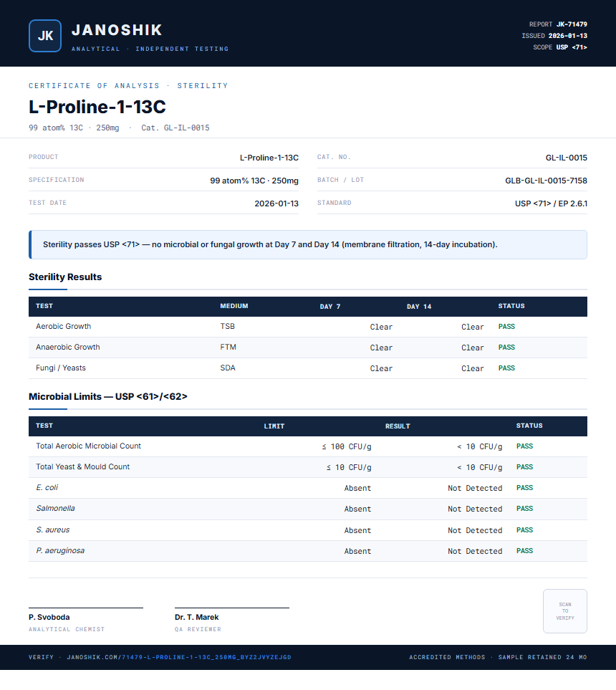The height and width of the screenshot is (690, 616).
Task: Select Total Aerobic Microbial Count row
Action: pyautogui.click(x=308, y=446)
